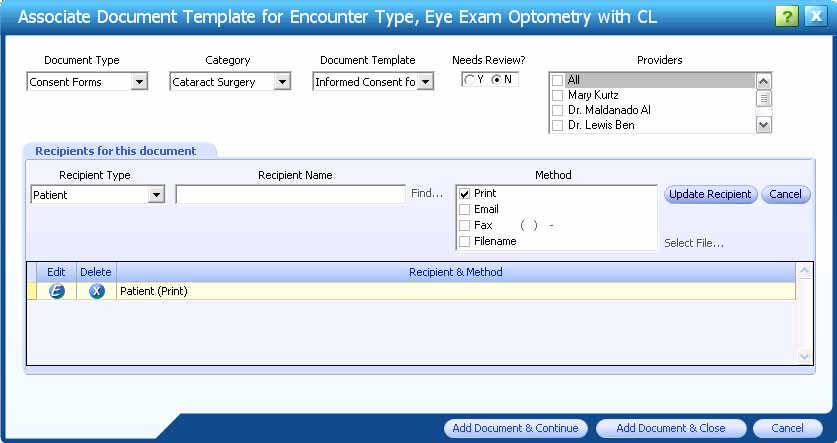The width and height of the screenshot is (837, 443).
Task: Check the Email method checkbox
Action: click(464, 209)
